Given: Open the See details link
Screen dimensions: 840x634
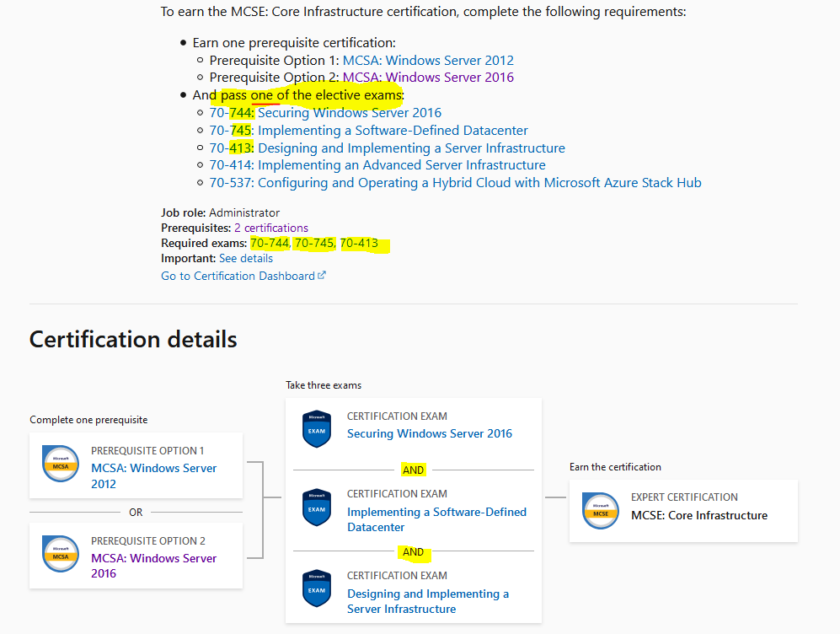Looking at the screenshot, I should (246, 258).
